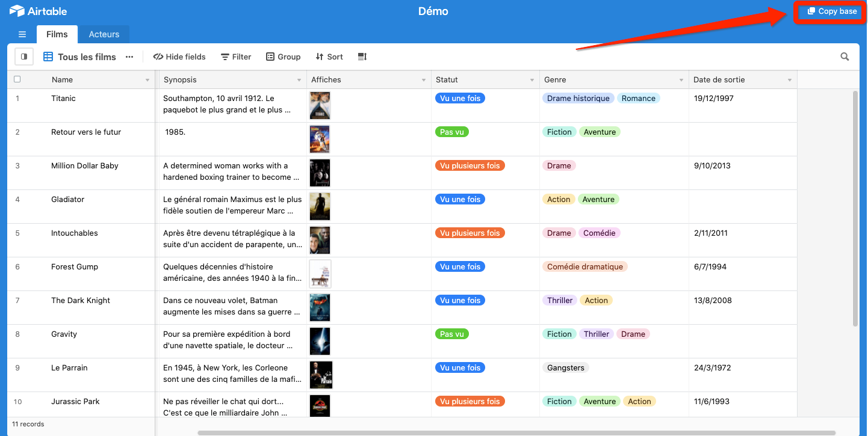Open the Name column dropdown arrow

tap(147, 80)
